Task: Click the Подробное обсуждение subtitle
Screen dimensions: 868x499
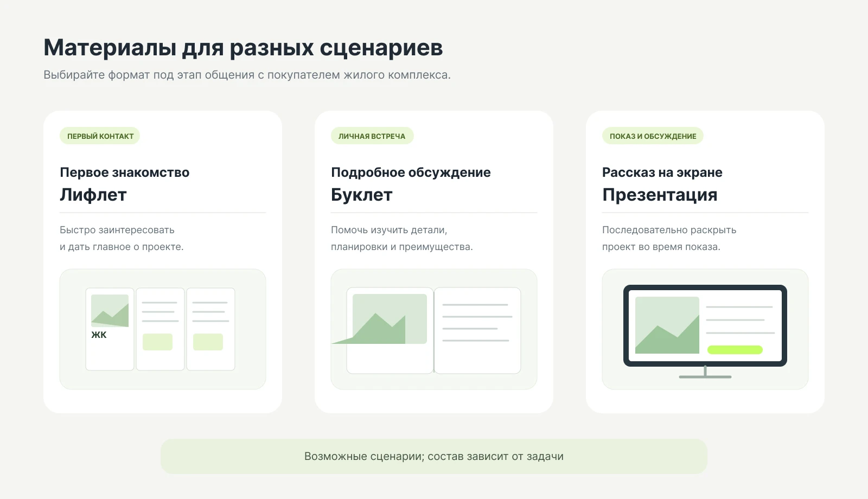Action: [x=411, y=172]
